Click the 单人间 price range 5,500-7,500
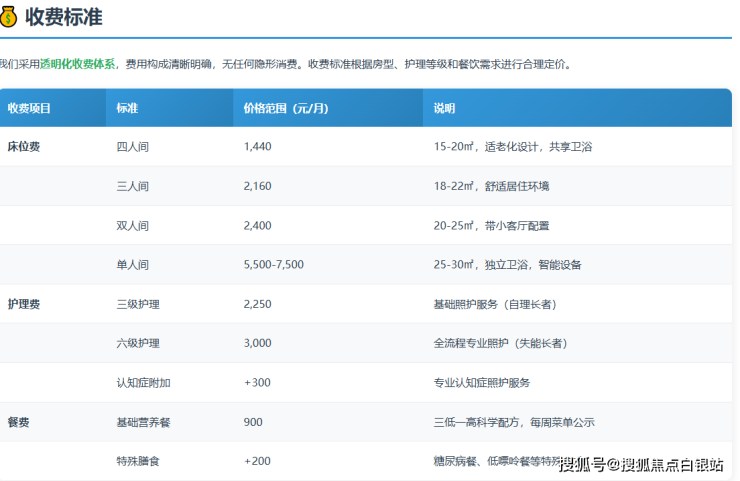The width and height of the screenshot is (740, 481). tap(273, 265)
